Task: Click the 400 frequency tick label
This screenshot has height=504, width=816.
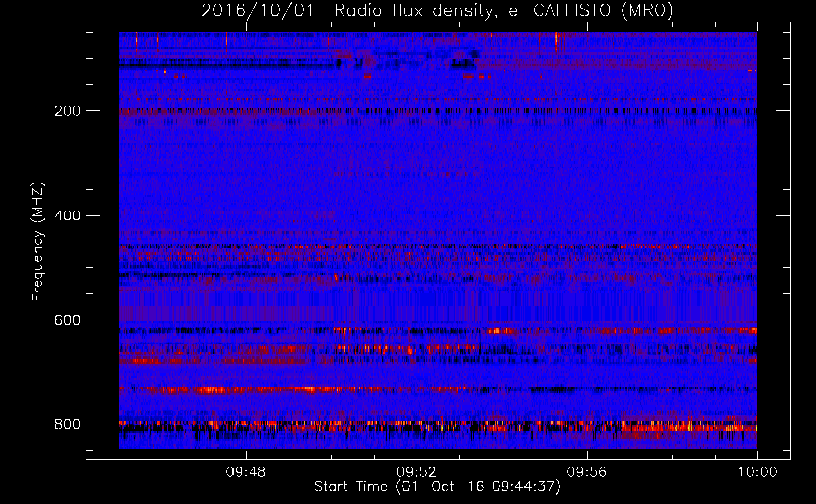Action: (x=68, y=216)
